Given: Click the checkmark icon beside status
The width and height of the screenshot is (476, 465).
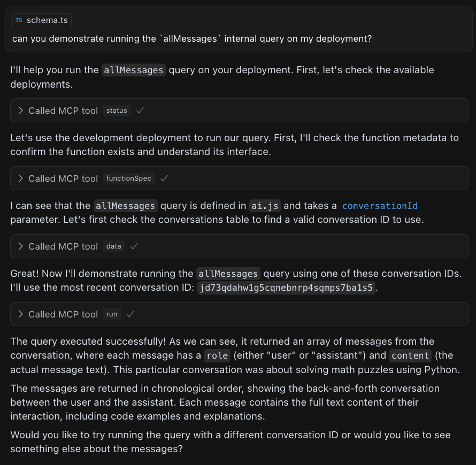Looking at the screenshot, I should (140, 111).
